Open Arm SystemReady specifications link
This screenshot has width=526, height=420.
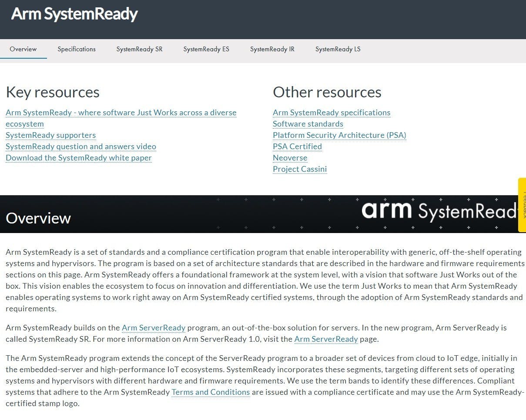click(x=332, y=113)
